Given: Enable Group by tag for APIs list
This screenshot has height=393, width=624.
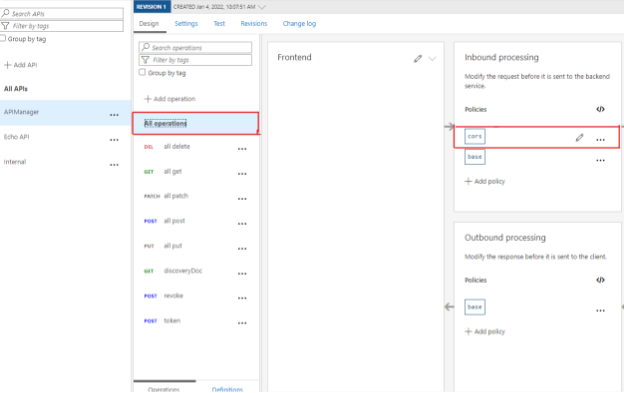Looking at the screenshot, I should tap(3, 39).
